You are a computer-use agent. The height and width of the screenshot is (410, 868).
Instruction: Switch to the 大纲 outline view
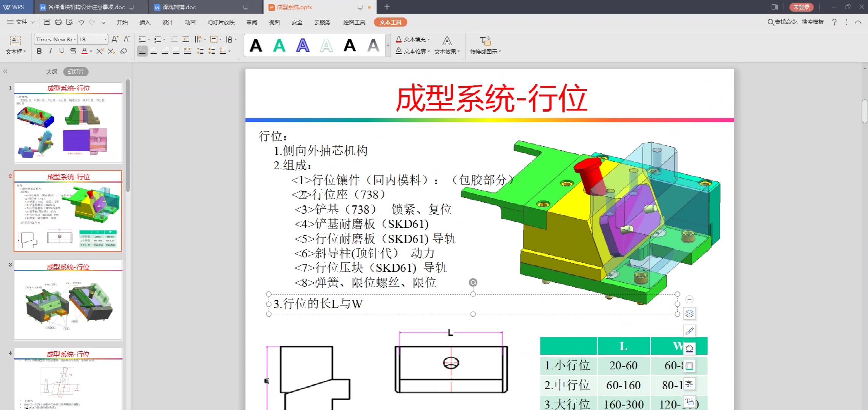[52, 71]
